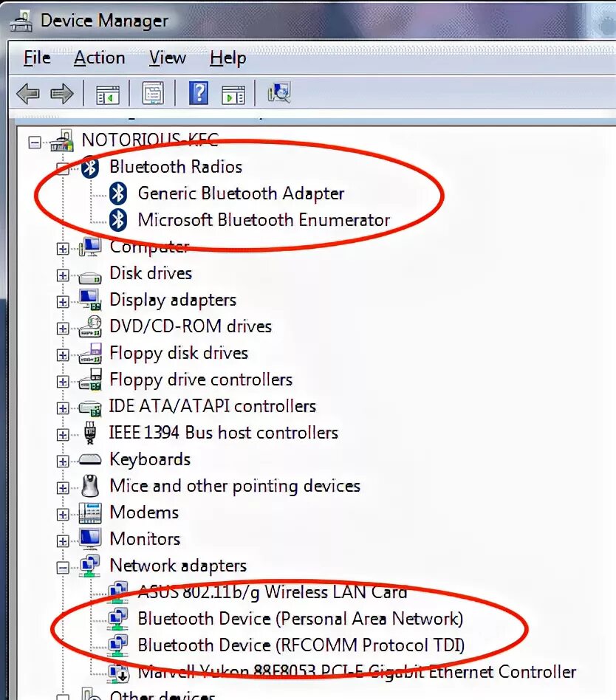Select Bluetooth Radios label

point(176,167)
